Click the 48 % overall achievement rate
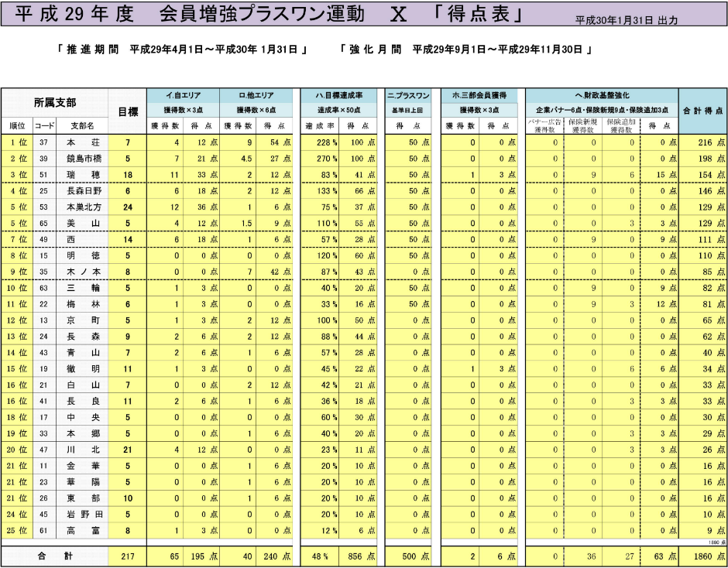This screenshot has width=728, height=568. [320, 556]
